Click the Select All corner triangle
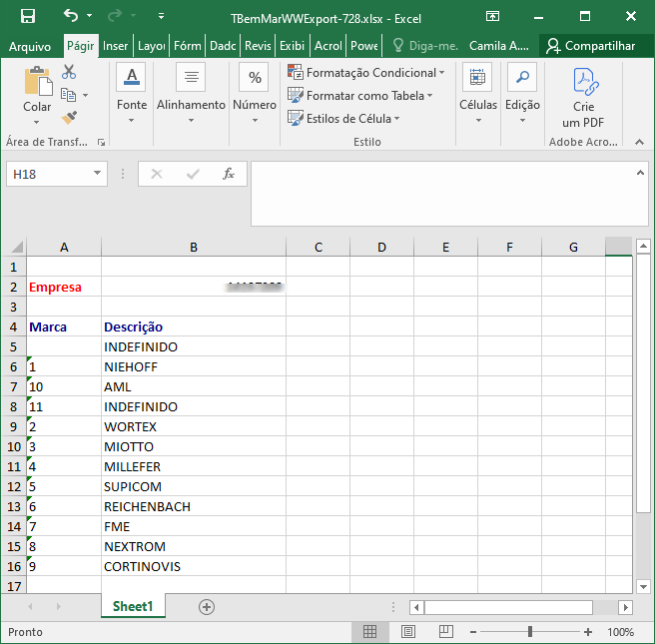 coord(16,247)
